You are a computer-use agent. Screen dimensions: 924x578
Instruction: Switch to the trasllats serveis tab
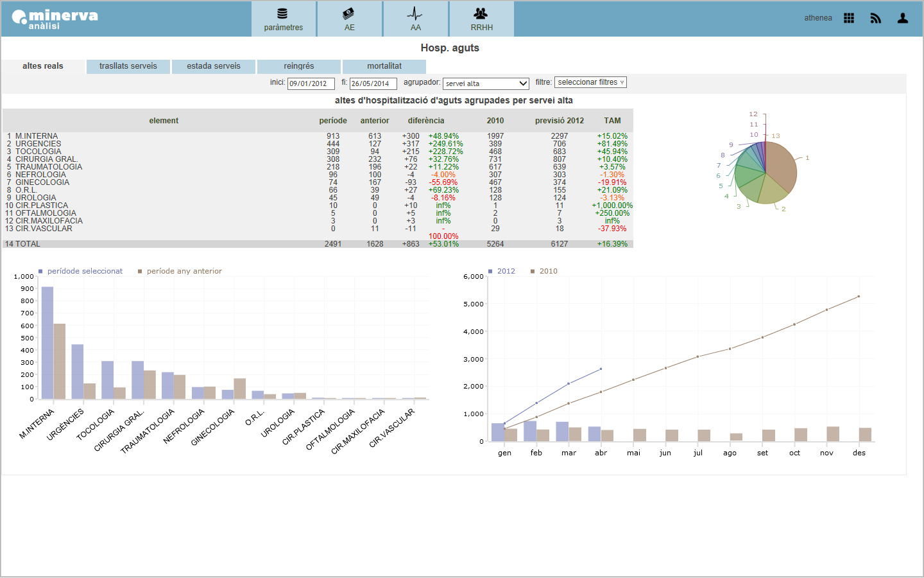pos(128,66)
